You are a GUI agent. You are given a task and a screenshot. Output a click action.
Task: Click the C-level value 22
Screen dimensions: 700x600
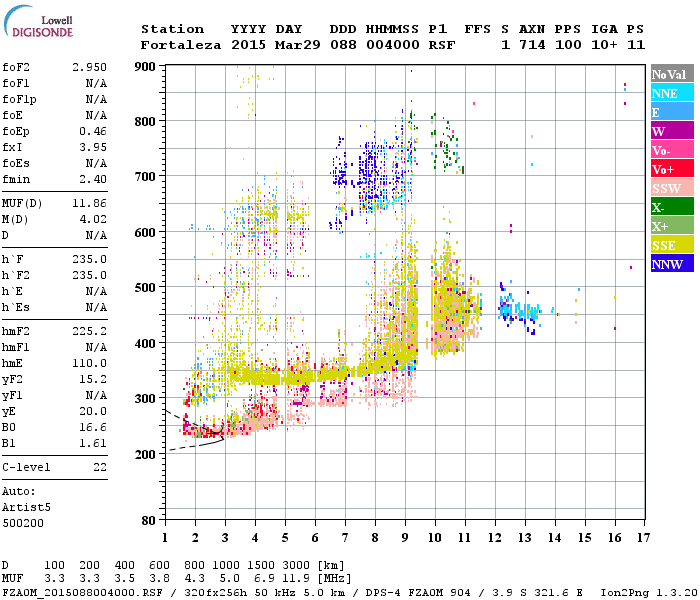tap(99, 467)
